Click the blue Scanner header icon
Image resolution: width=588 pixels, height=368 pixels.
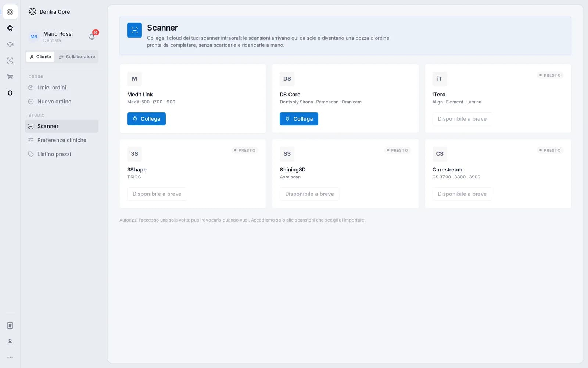coord(135,30)
